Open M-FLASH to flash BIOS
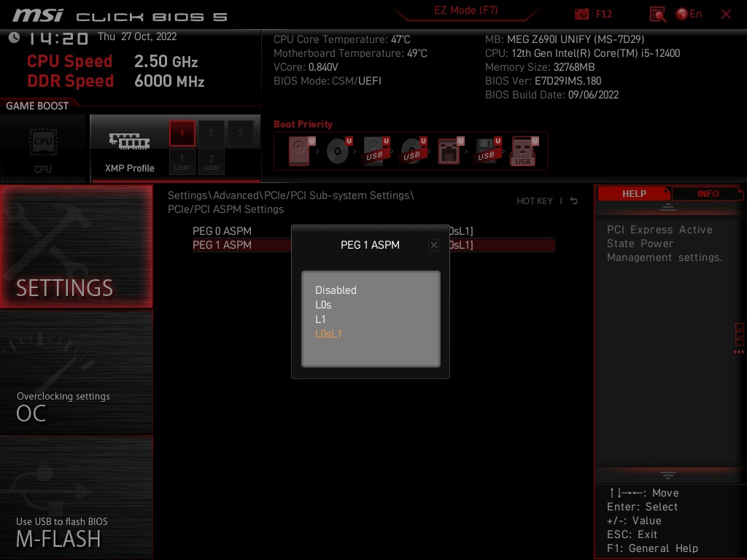The image size is (747, 560). point(76,497)
